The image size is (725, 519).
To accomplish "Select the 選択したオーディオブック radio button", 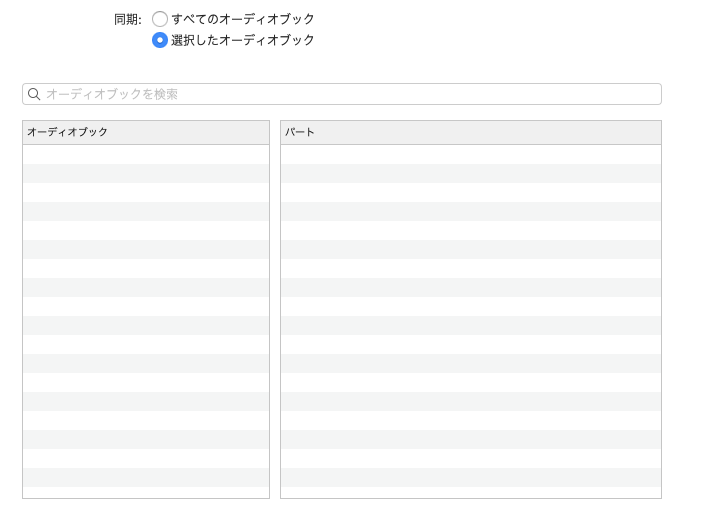I will click(160, 40).
